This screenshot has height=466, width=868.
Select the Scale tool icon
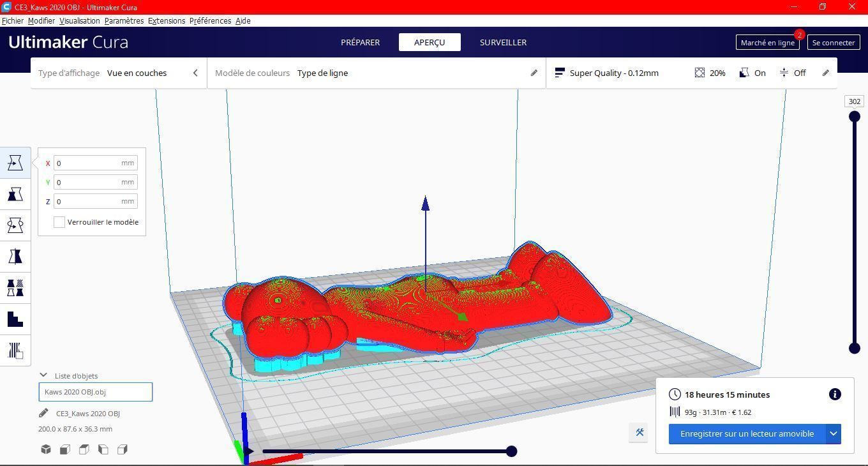15,194
